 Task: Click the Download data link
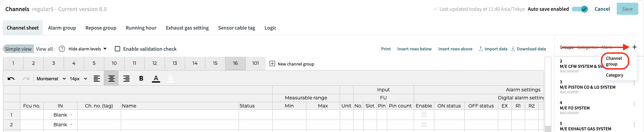531,49
